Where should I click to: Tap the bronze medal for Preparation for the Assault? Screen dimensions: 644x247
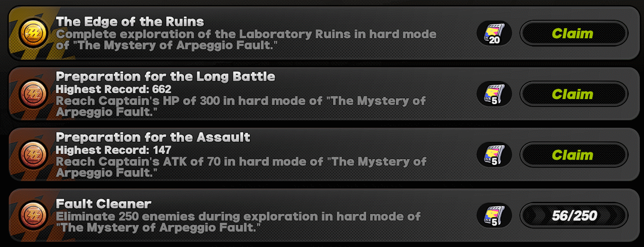click(x=33, y=155)
